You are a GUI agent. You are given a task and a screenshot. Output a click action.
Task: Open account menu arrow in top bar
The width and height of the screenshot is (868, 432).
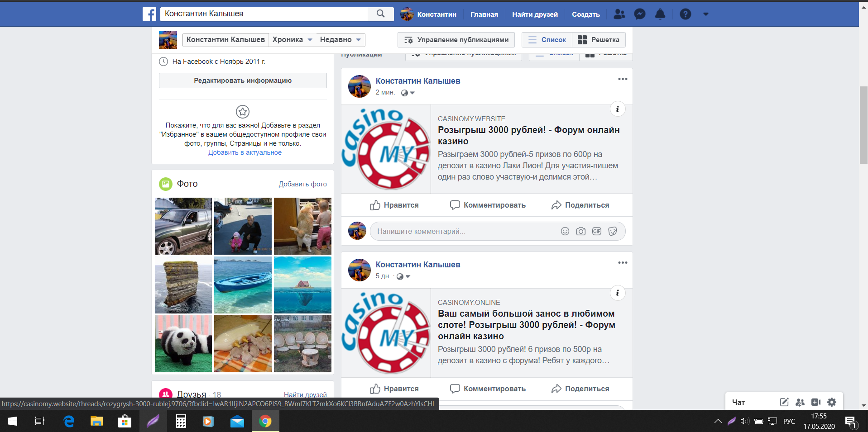pos(705,14)
